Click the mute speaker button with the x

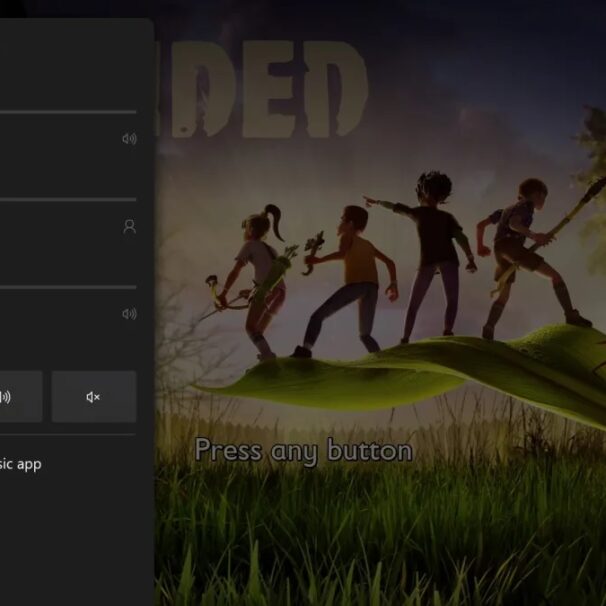[x=94, y=397]
